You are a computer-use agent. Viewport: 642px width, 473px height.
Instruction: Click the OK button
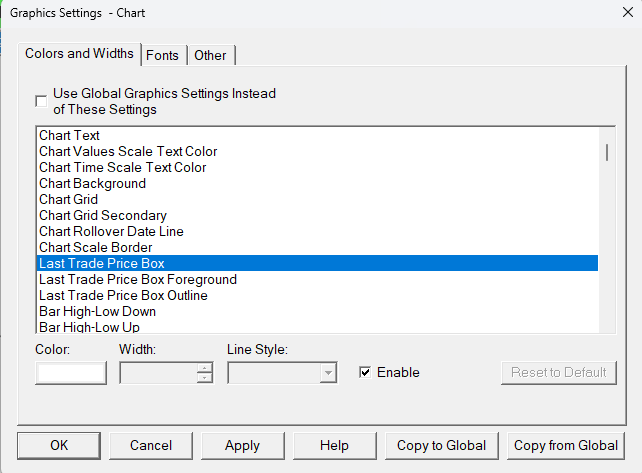coord(59,446)
